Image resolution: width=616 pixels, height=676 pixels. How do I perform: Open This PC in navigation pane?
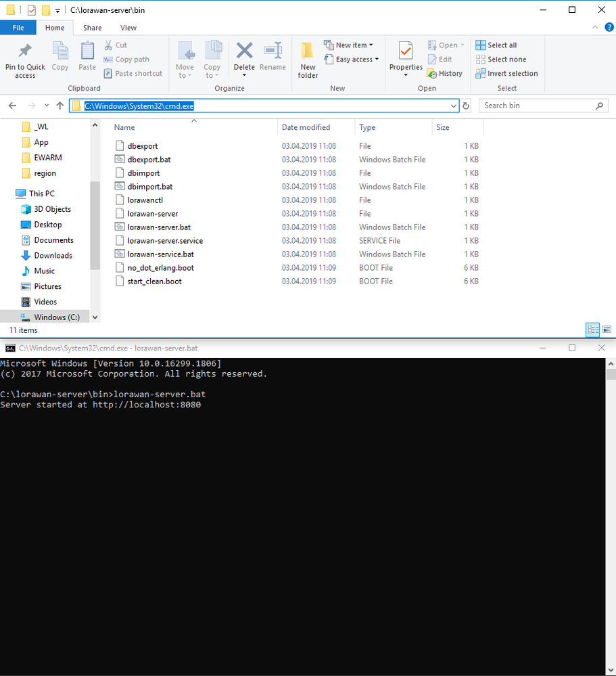coord(42,194)
